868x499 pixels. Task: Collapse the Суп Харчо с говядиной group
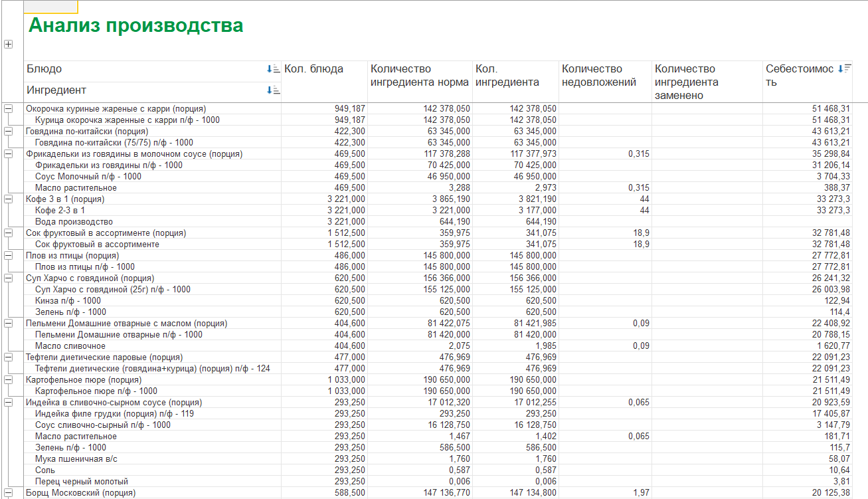[9, 278]
